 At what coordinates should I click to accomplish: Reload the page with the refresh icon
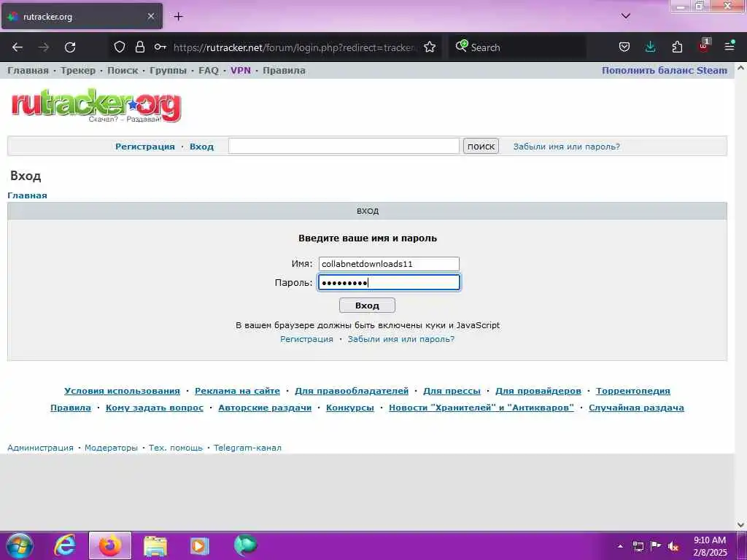click(70, 47)
